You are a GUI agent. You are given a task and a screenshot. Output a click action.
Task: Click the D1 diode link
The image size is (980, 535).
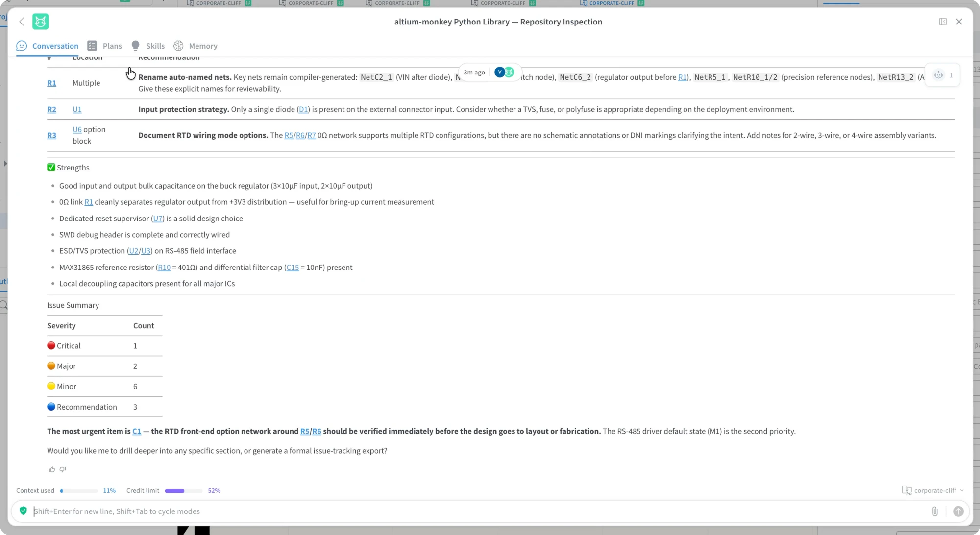tap(303, 109)
